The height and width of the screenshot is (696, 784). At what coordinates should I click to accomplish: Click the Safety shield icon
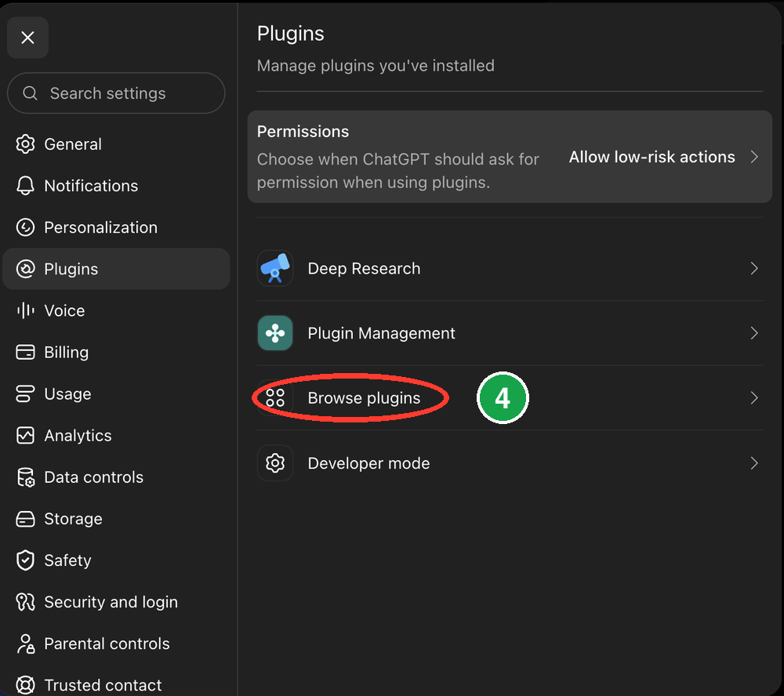coord(26,560)
